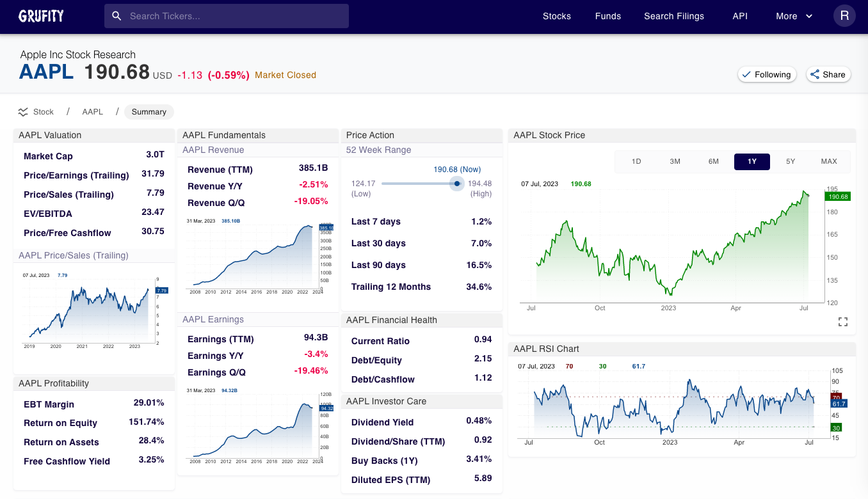Click Revenue Q/Q value -19.05%
868x499 pixels.
click(311, 201)
